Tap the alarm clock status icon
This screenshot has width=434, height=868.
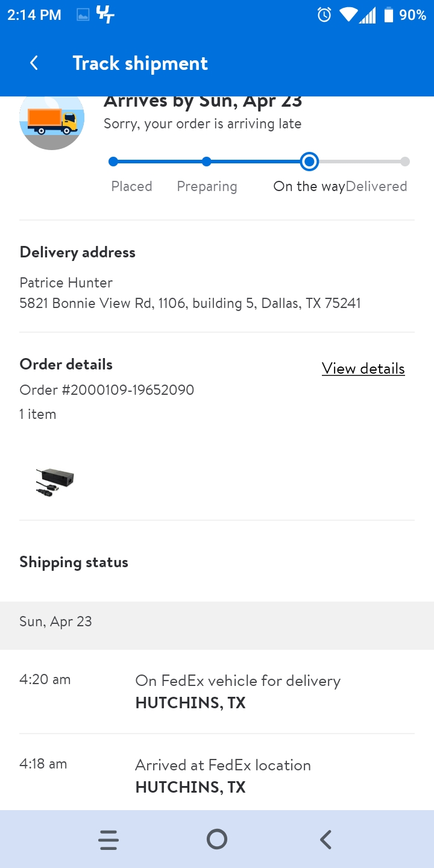tap(324, 15)
